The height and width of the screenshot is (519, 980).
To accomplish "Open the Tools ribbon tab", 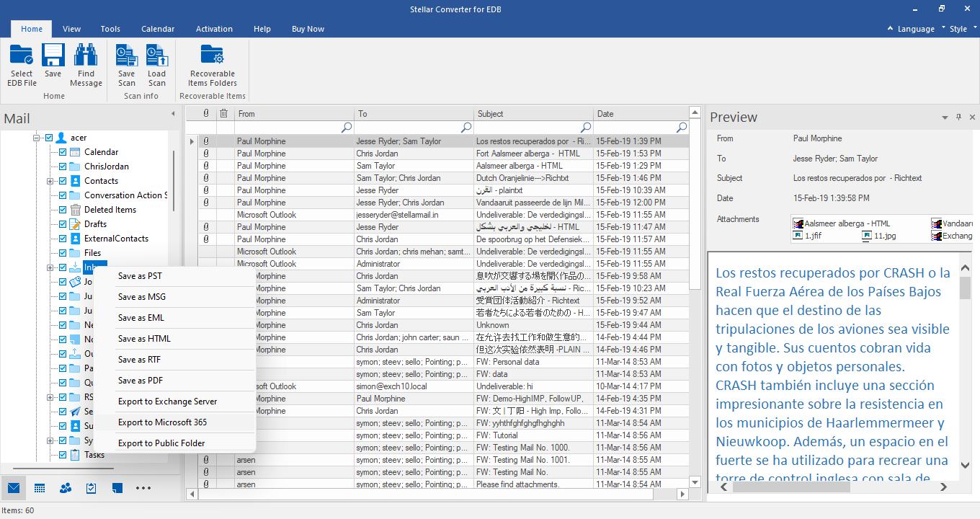I will [110, 29].
